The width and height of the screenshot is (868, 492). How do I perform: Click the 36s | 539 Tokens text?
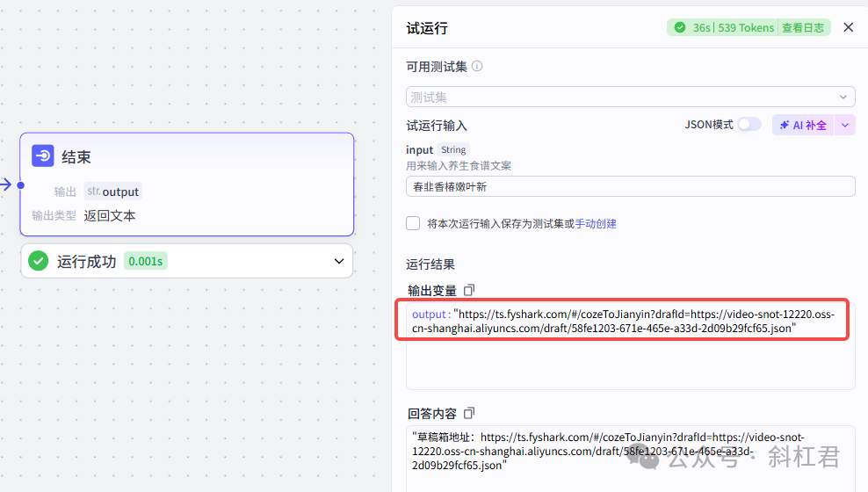click(733, 27)
